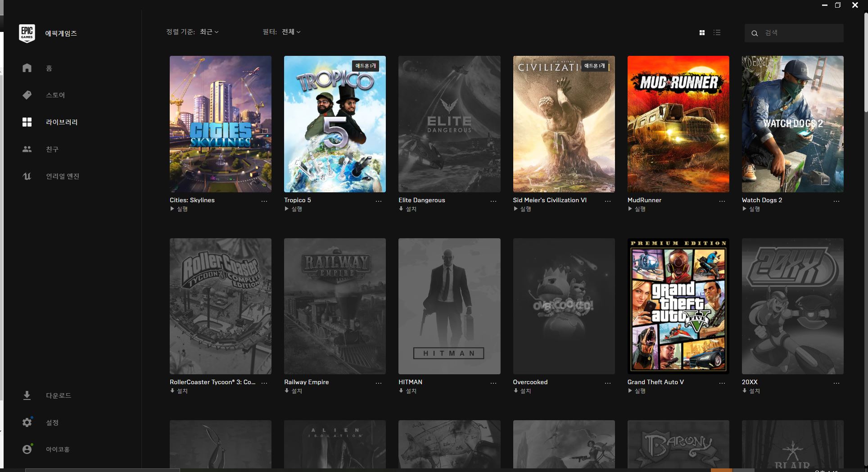Open more options for Sid Meier's Civilization VI
This screenshot has height=472, width=868.
(x=608, y=201)
